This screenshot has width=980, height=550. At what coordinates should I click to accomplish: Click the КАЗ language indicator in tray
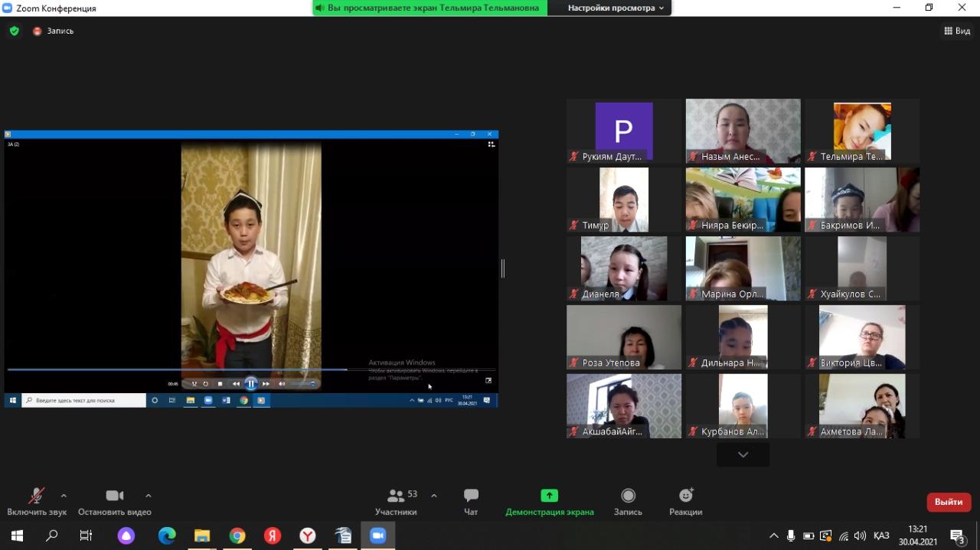pos(880,535)
